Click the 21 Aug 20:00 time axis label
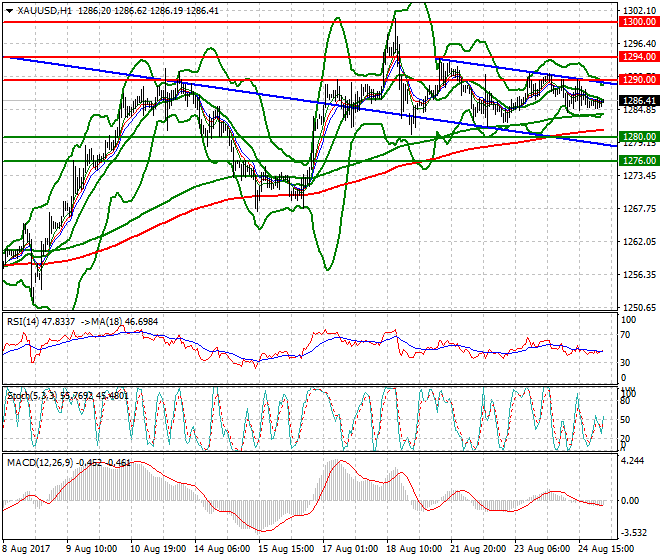Image resolution: width=660 pixels, height=560 pixels. click(478, 549)
